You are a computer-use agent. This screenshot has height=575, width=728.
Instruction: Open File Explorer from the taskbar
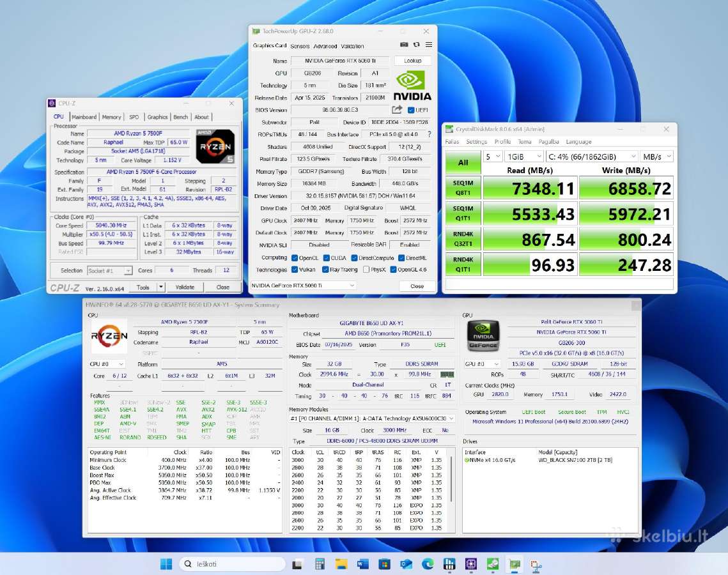pos(341,564)
